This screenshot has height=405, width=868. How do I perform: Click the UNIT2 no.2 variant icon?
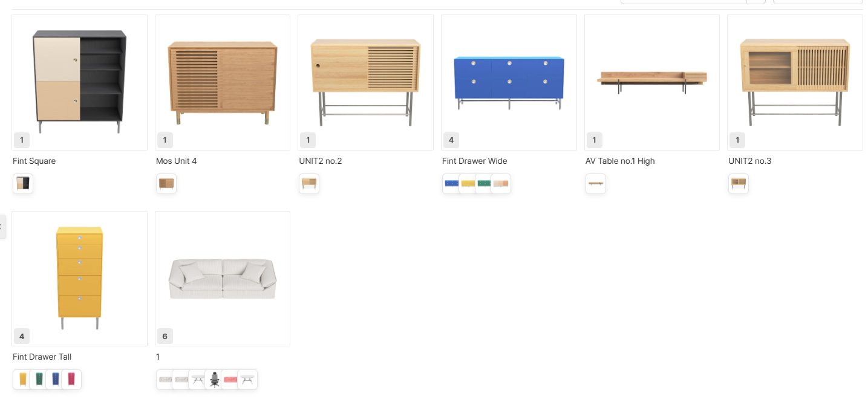[309, 184]
